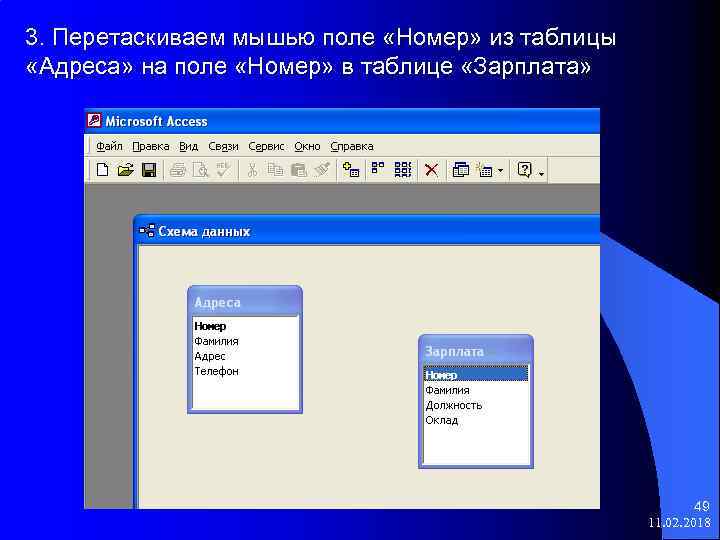Click the Адреса table title bar
This screenshot has width=720, height=540.
click(x=245, y=302)
